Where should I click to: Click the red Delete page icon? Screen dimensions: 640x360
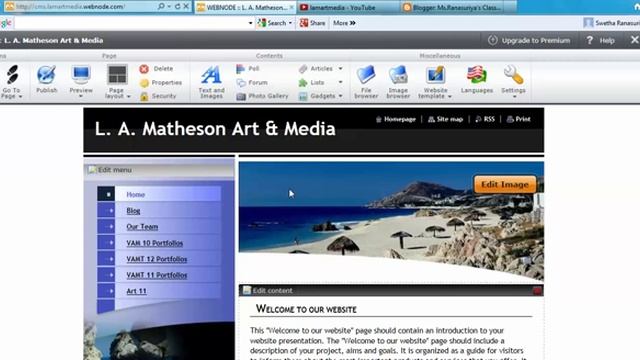pyautogui.click(x=144, y=69)
